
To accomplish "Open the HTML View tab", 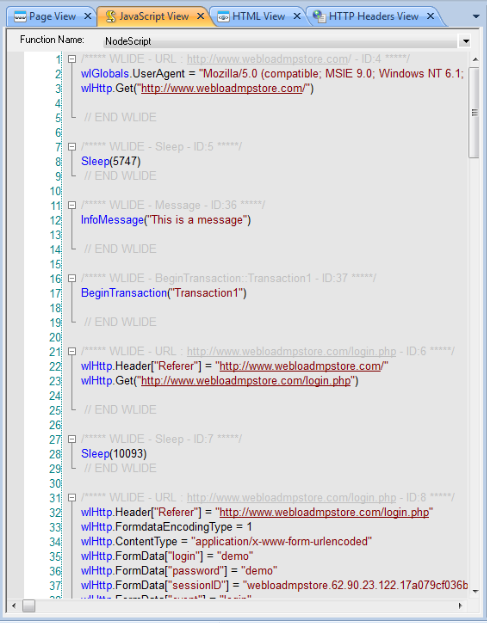I will 258,16.
